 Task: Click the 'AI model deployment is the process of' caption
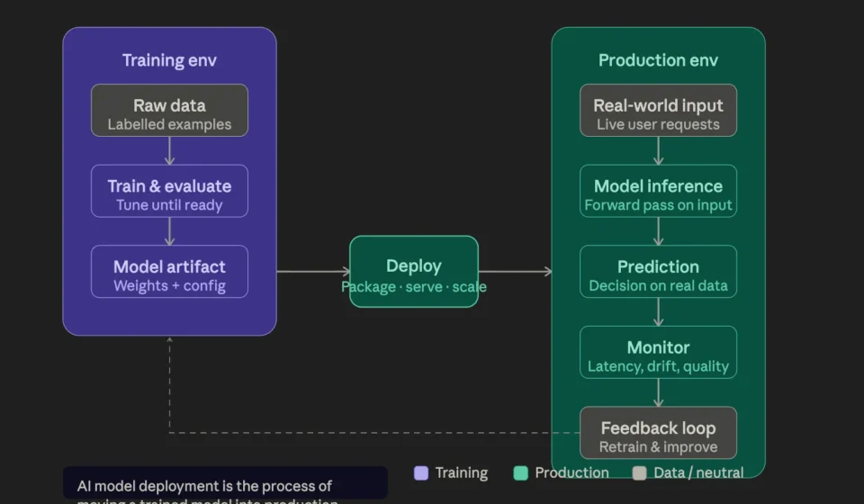[x=204, y=486]
